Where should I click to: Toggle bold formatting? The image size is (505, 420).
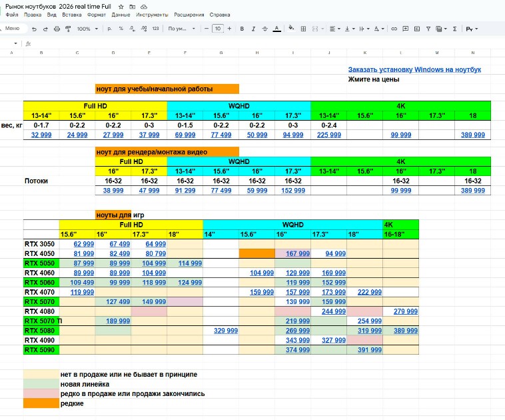[242, 29]
